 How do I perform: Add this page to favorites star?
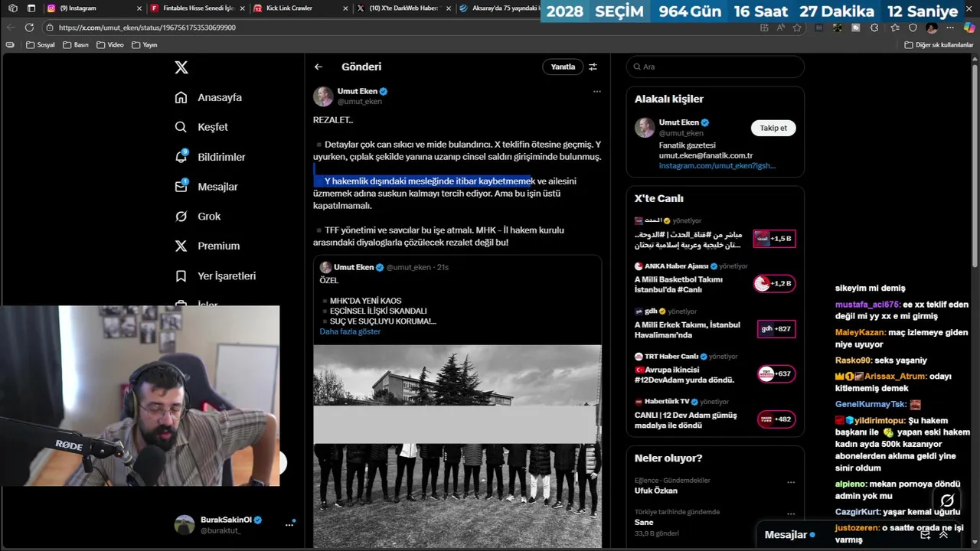pos(797,28)
